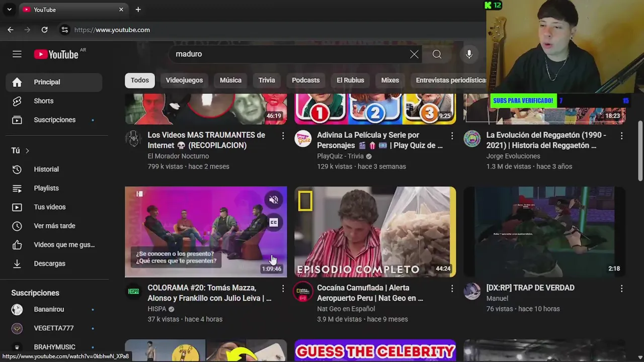Open options menu for Los Videos MAS TRAUMANTES

tap(283, 136)
